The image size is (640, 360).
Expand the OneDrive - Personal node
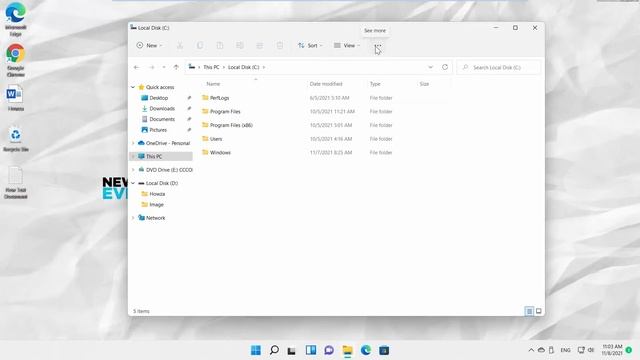pyautogui.click(x=133, y=143)
